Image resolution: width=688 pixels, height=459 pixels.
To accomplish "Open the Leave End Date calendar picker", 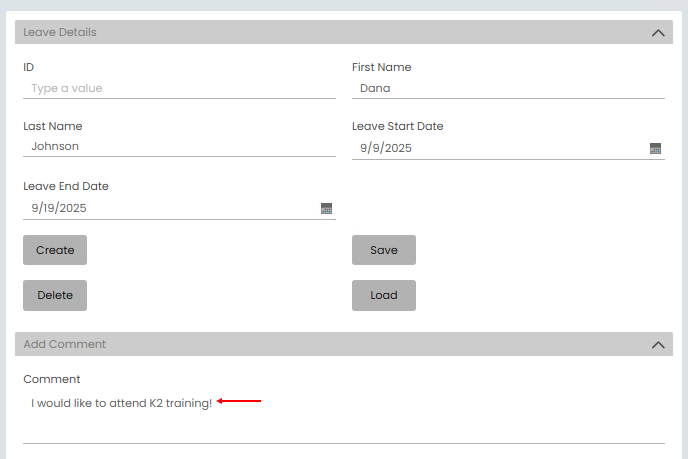I will [x=326, y=208].
